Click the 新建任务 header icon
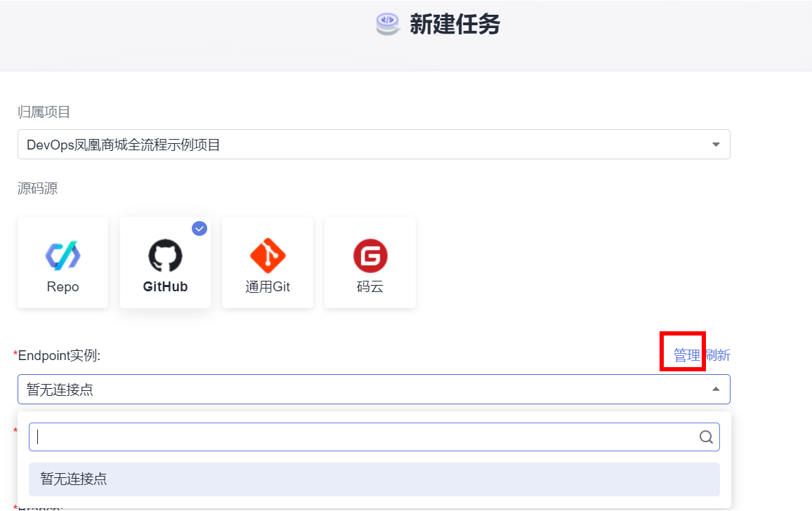 click(x=388, y=25)
